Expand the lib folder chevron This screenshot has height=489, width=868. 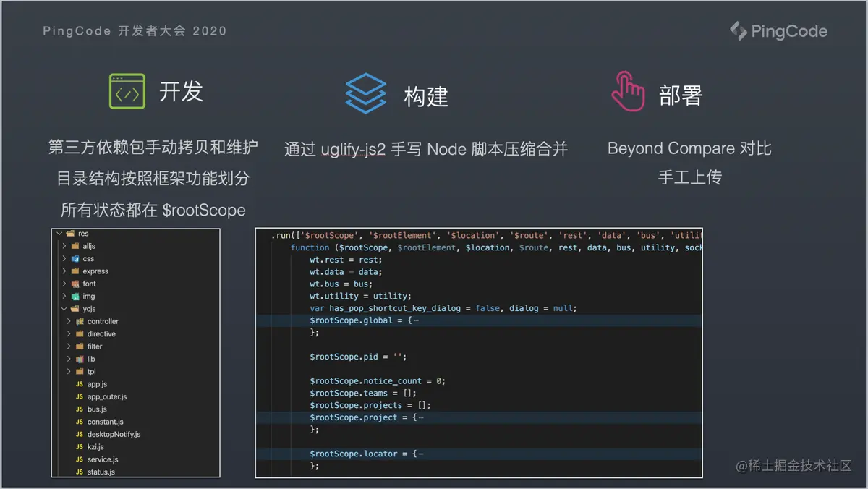point(69,359)
